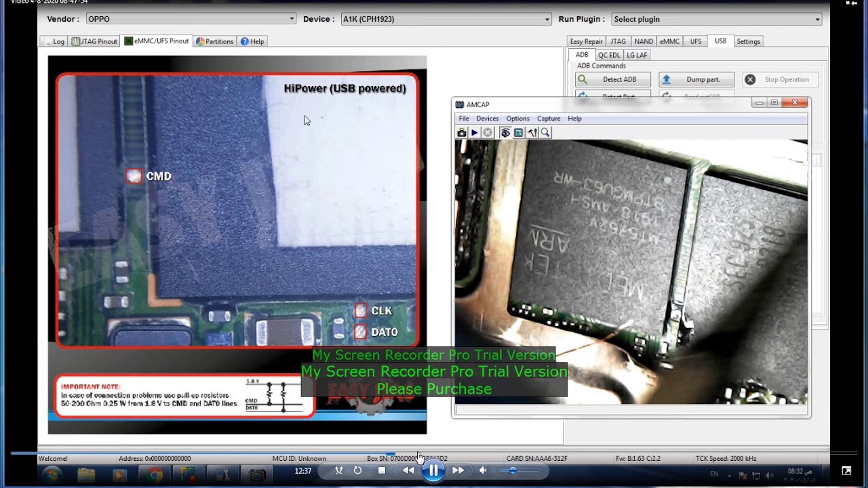The width and height of the screenshot is (868, 488).
Task: Click the CMD pinout marker on board
Action: pos(134,176)
